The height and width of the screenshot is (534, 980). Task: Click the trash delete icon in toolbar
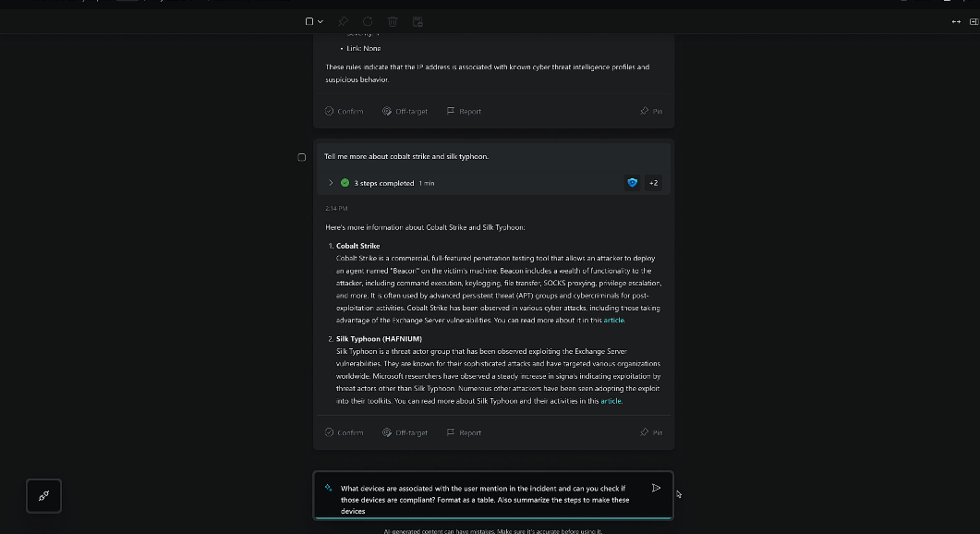point(393,21)
